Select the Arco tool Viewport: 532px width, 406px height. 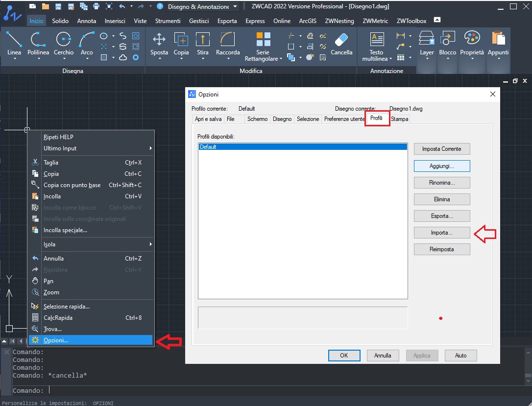click(87, 44)
